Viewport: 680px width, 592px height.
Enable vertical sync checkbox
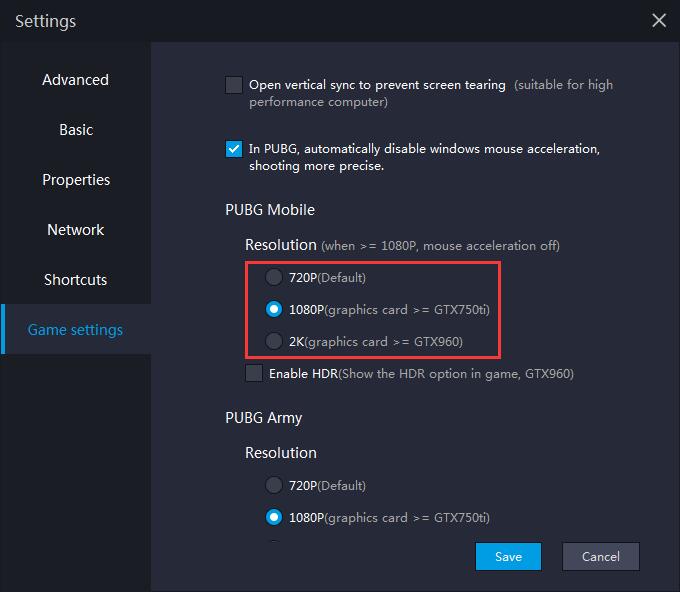pos(234,85)
